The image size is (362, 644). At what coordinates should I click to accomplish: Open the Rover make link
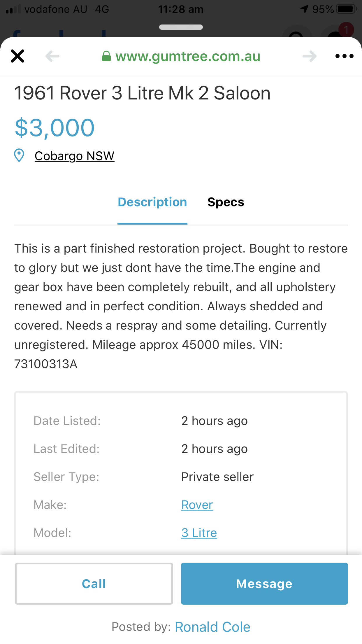[x=197, y=505]
